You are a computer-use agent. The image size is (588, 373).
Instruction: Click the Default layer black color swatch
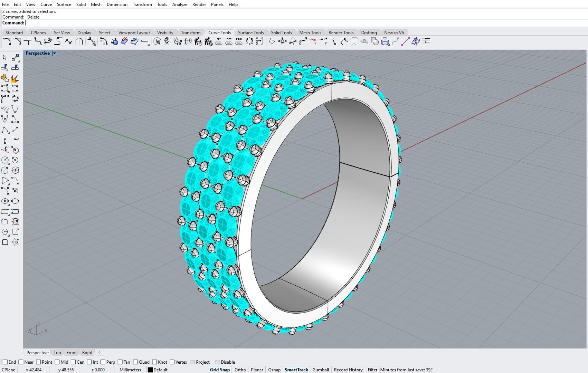pos(150,370)
